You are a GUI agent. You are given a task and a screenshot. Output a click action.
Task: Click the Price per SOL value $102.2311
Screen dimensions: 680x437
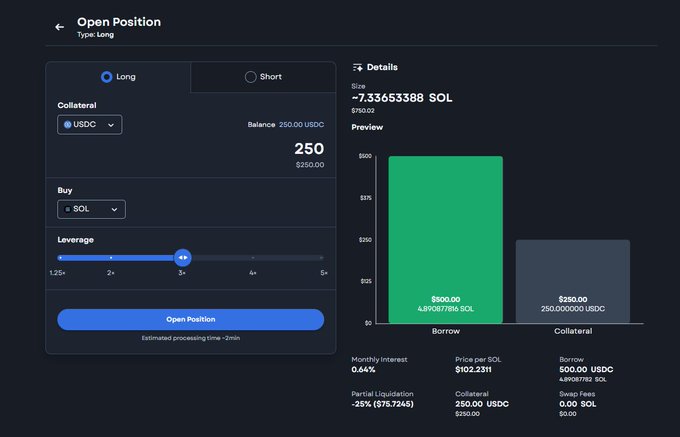[473, 370]
